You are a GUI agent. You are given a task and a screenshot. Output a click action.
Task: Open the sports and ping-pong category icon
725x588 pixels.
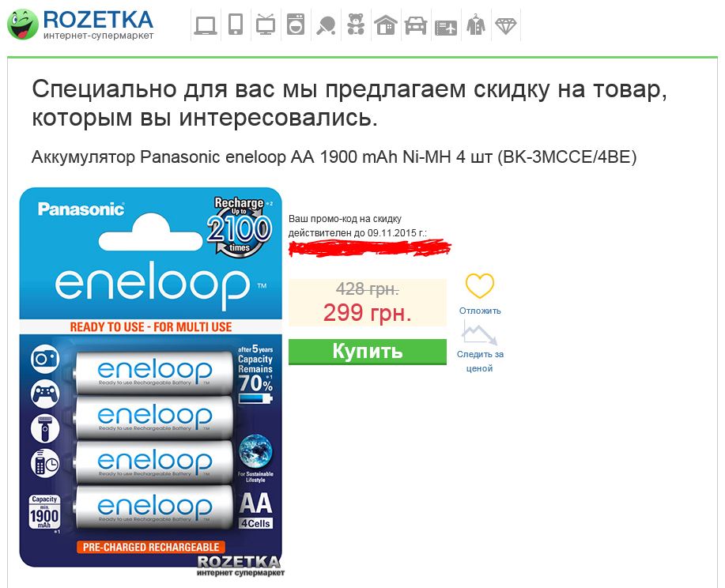[326, 25]
